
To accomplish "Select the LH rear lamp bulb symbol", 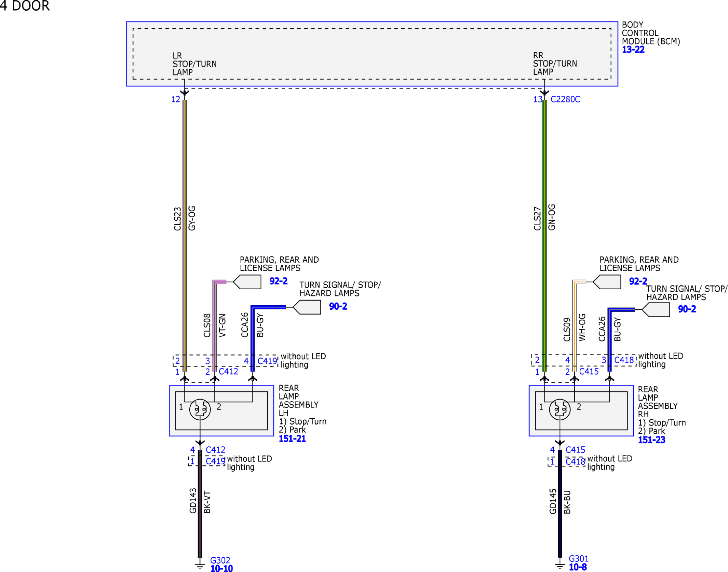I will click(200, 409).
